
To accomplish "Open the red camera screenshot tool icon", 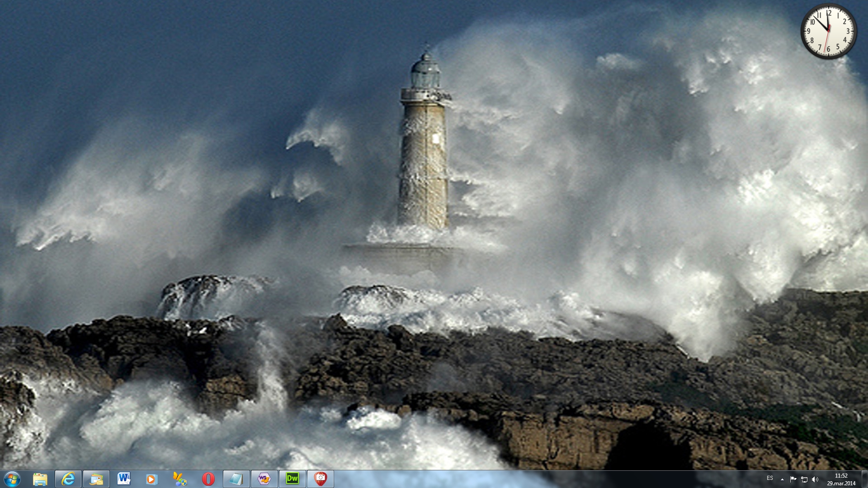I will (x=321, y=479).
